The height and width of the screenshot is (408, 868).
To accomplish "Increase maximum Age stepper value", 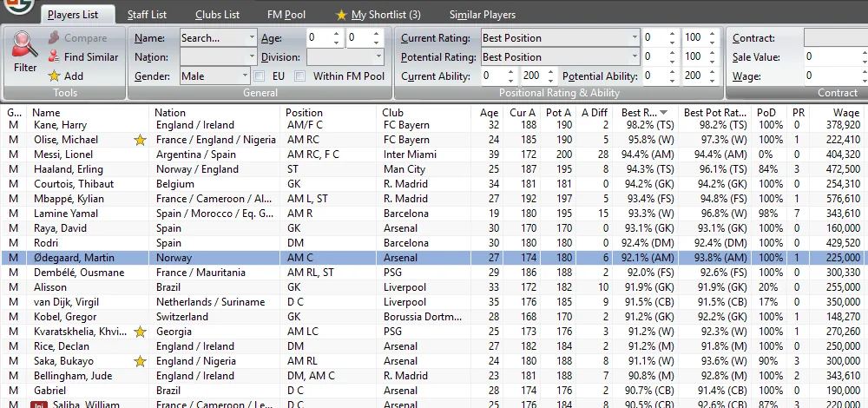I will point(377,34).
